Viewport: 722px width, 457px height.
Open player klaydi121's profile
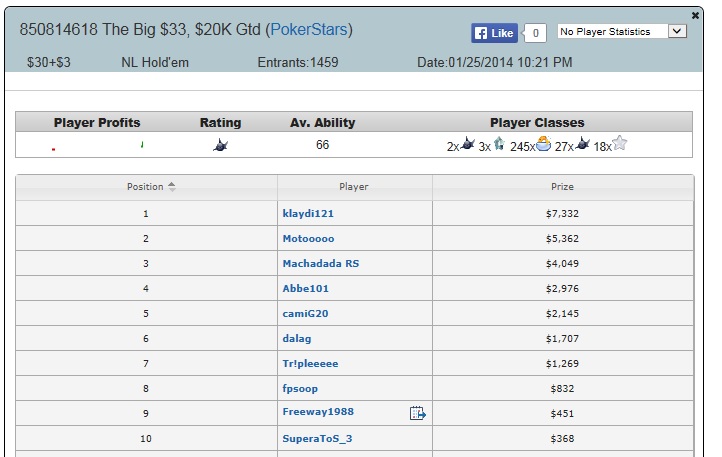pos(308,213)
